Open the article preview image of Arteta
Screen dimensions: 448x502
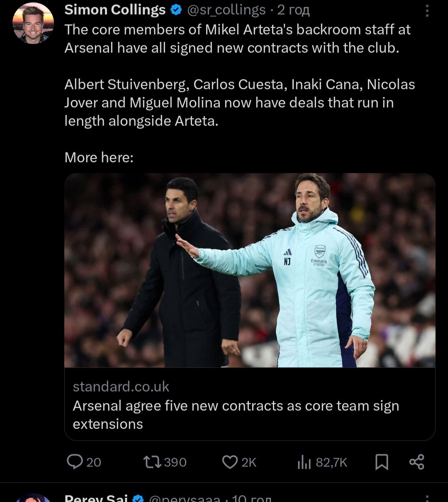pyautogui.click(x=250, y=270)
